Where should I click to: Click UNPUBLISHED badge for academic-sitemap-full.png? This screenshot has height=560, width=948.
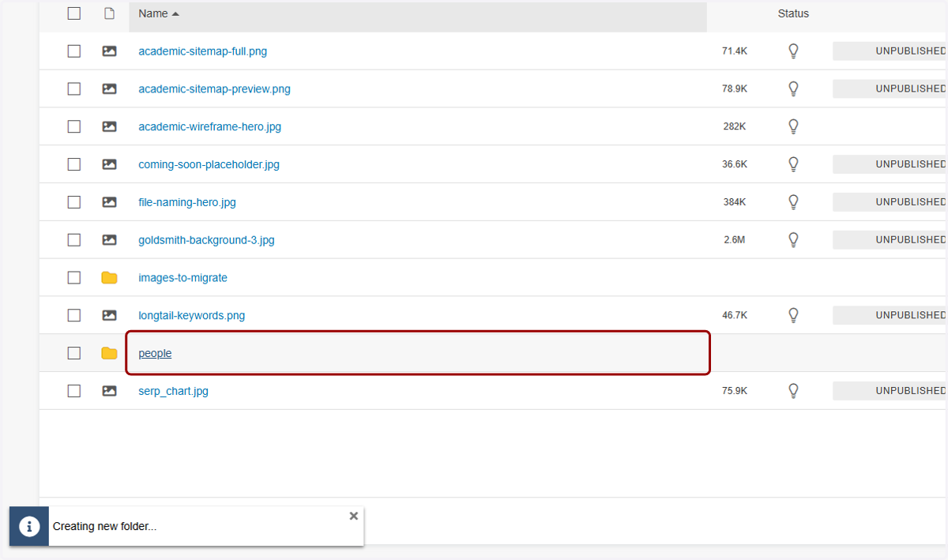890,51
